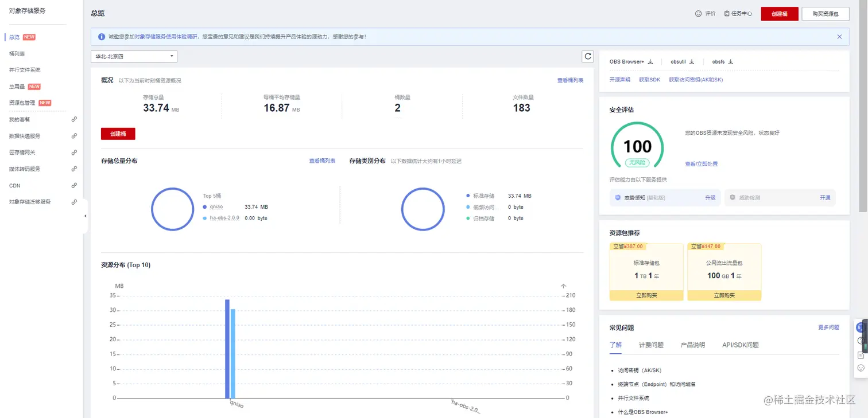Image resolution: width=868 pixels, height=418 pixels.
Task: Open 任务中心 via its clipboard icon
Action: coord(727,13)
